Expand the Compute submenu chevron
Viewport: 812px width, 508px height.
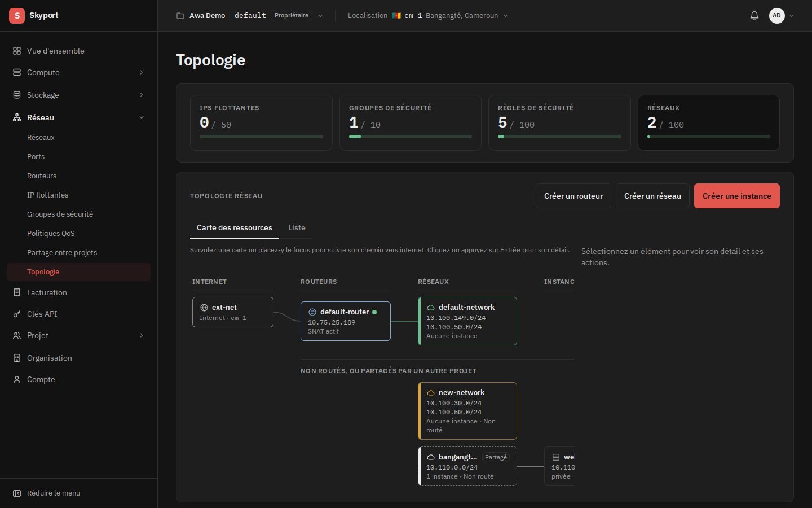142,72
